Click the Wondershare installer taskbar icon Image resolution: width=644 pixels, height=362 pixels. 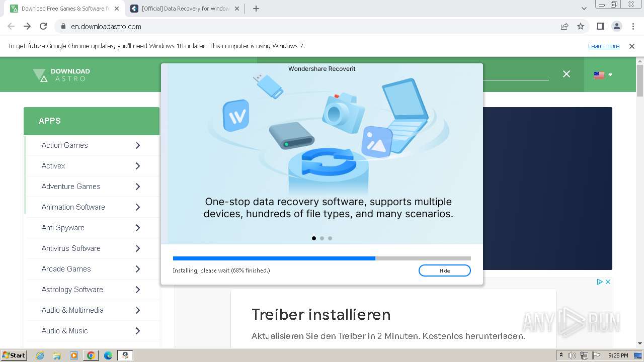[125, 355]
